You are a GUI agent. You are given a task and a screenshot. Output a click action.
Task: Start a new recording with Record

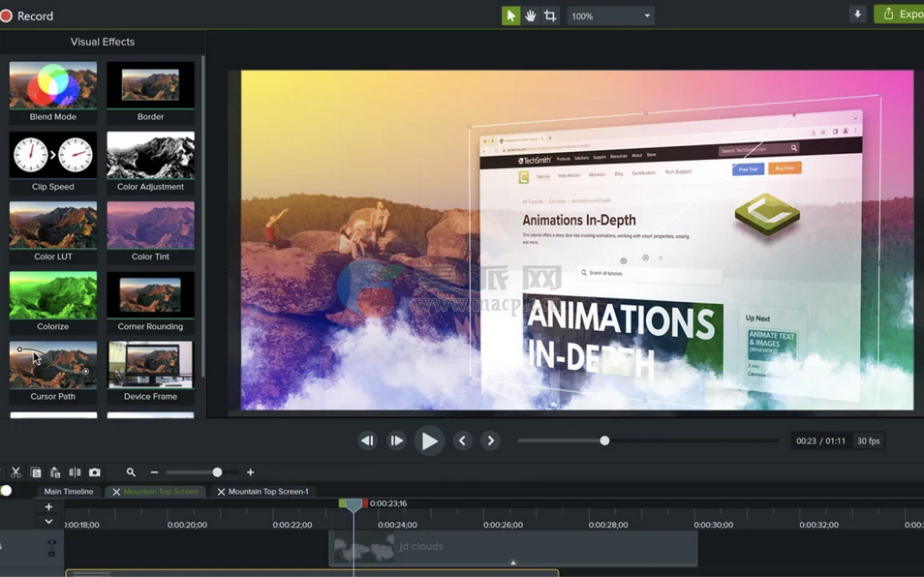click(x=27, y=15)
